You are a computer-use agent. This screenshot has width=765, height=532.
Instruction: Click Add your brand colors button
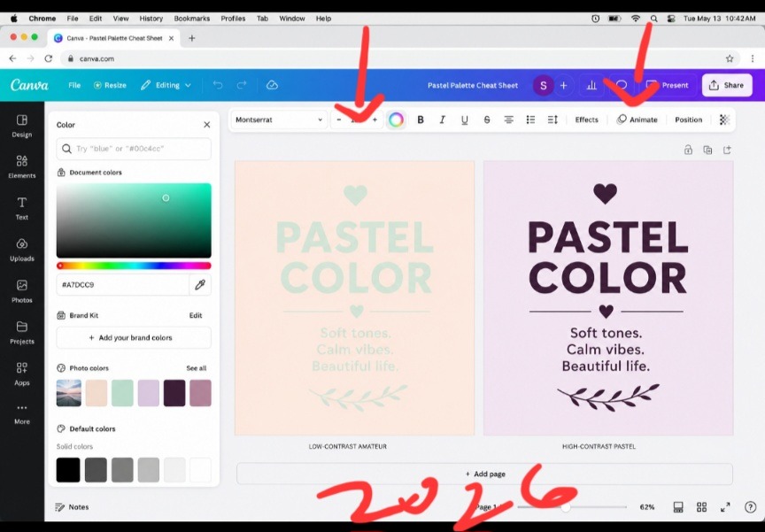134,337
